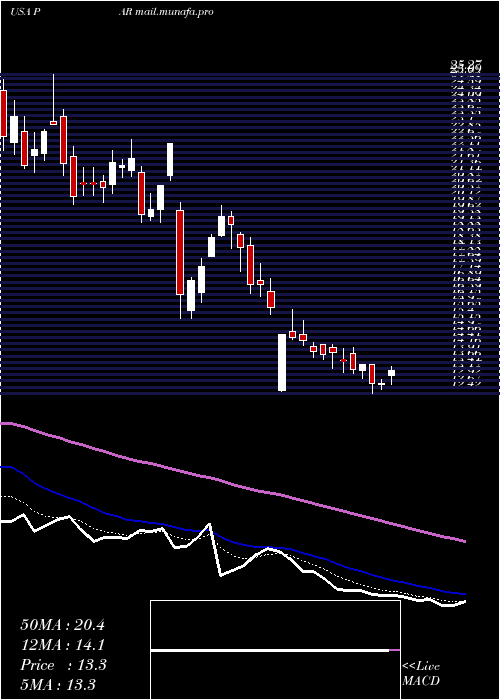Click the 'Price : 13.3' reading
Viewport: 500px width, 700px height.
(x=63, y=665)
